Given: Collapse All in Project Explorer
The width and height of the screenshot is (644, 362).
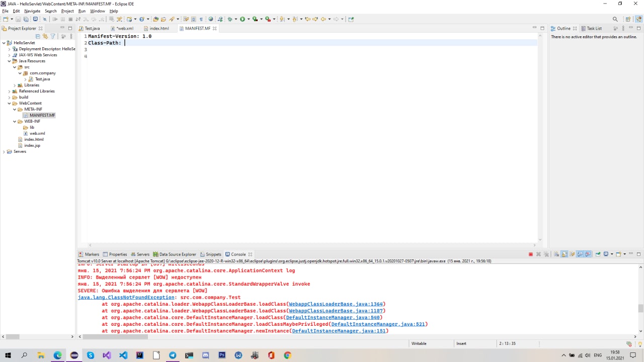Looking at the screenshot, I should (x=38, y=36).
